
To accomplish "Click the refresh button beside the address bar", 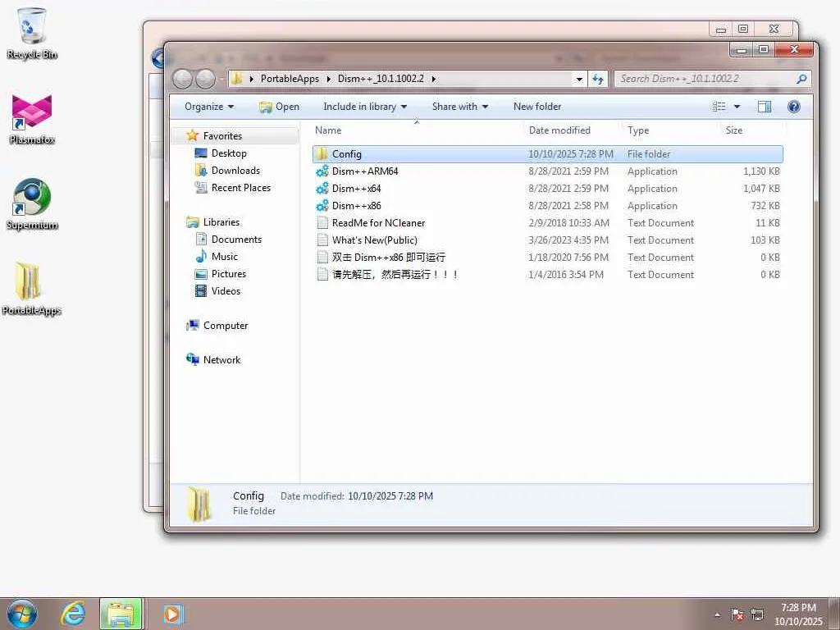I will [x=598, y=80].
